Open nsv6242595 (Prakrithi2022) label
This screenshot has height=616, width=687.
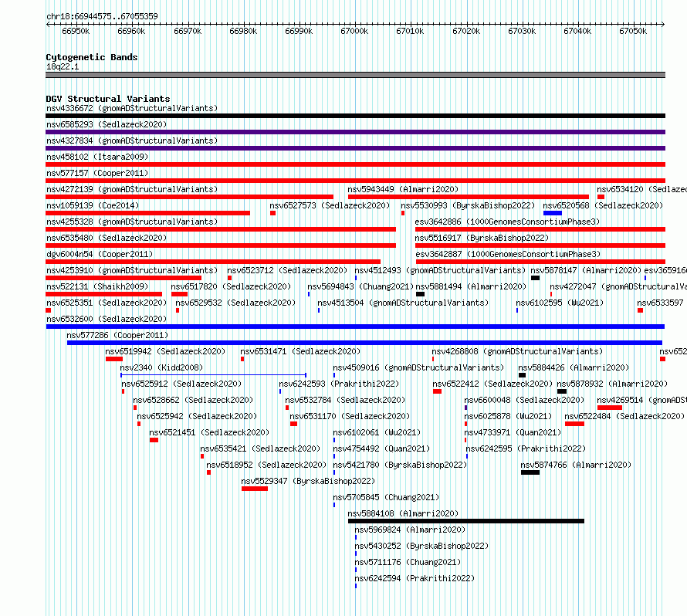(x=526, y=448)
